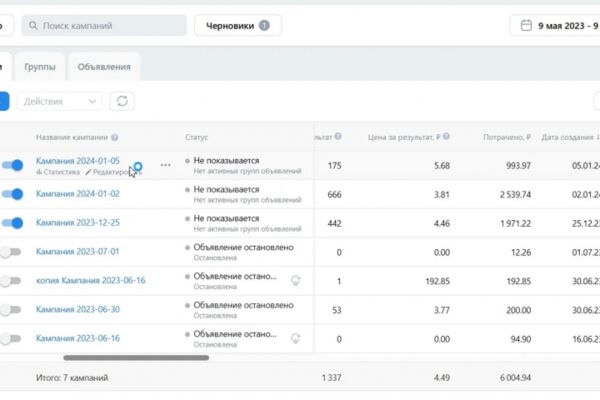Select result count 666
The width and height of the screenshot is (600, 400).
pos(334,194)
